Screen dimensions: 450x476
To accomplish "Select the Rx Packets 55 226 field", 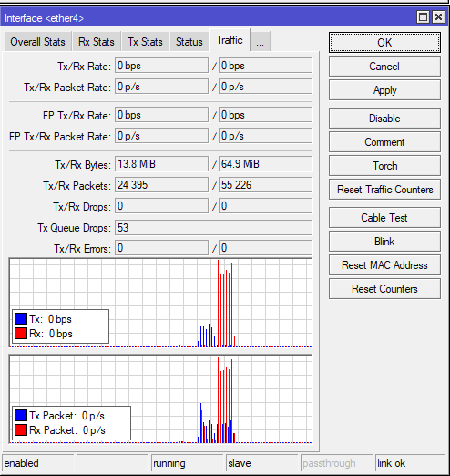I will pos(265,185).
